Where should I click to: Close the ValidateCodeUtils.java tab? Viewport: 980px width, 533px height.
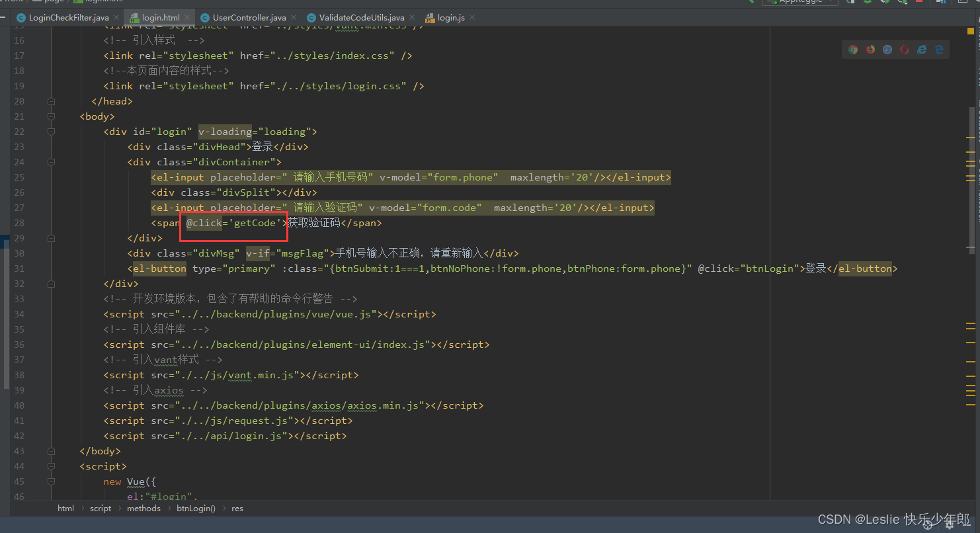tap(412, 18)
